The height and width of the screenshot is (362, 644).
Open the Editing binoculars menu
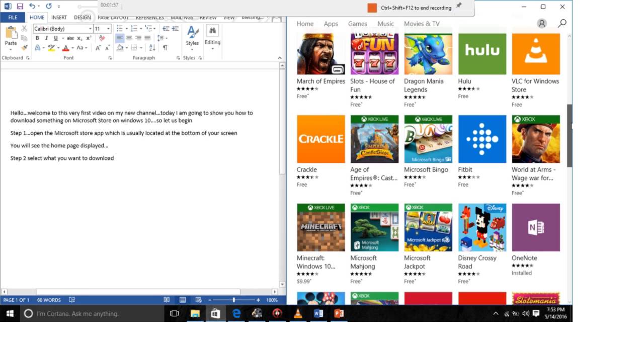tap(212, 37)
